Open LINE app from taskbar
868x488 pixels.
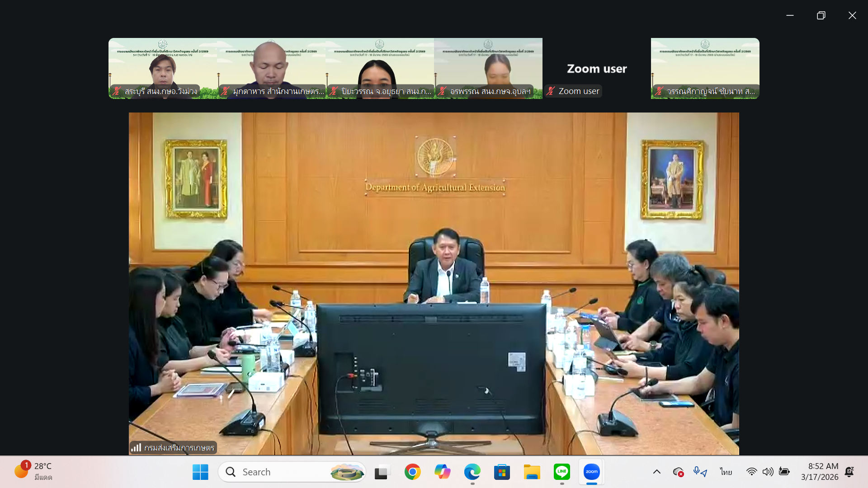point(561,472)
